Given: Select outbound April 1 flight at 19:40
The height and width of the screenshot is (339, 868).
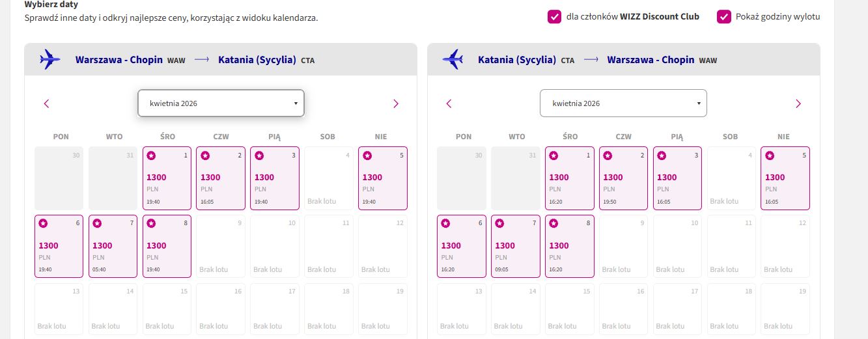Looking at the screenshot, I should coord(167,178).
